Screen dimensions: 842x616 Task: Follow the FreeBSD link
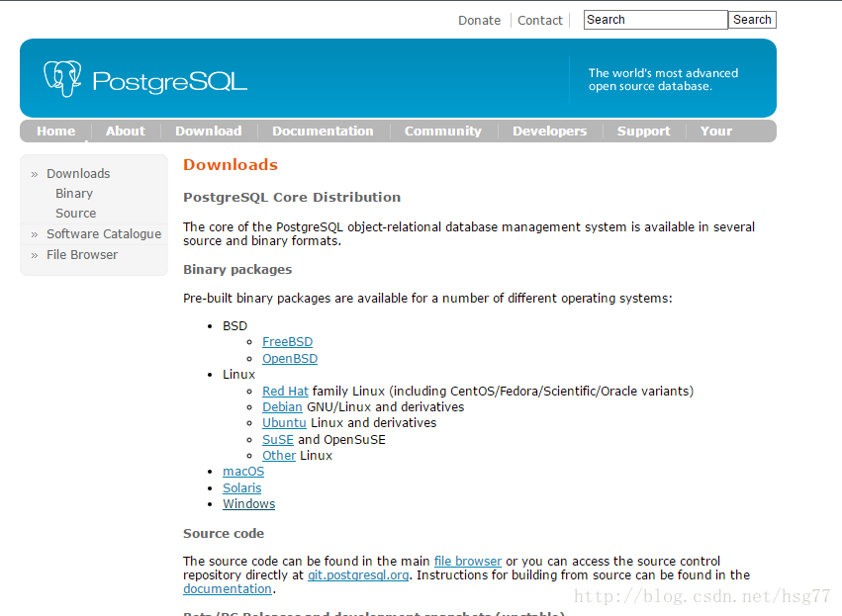click(287, 342)
